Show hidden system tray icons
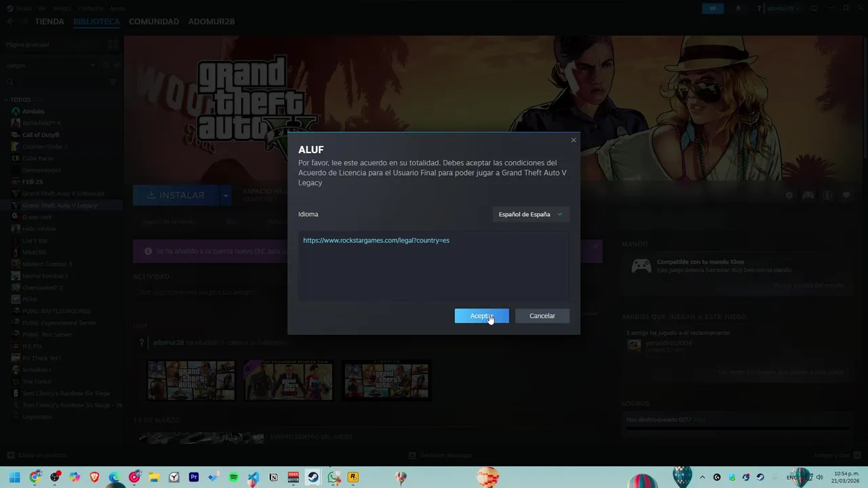 tap(702, 477)
